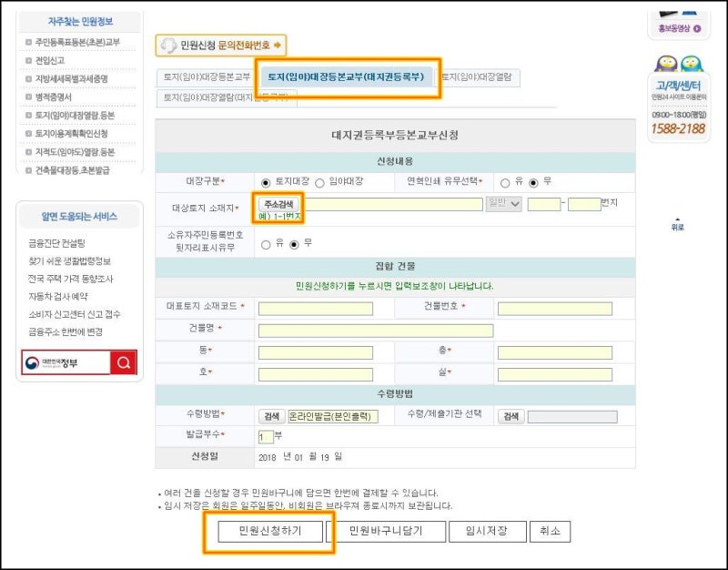Screen dimensions: 728x570
Task: Click the 층 input field
Action: [x=555, y=352]
